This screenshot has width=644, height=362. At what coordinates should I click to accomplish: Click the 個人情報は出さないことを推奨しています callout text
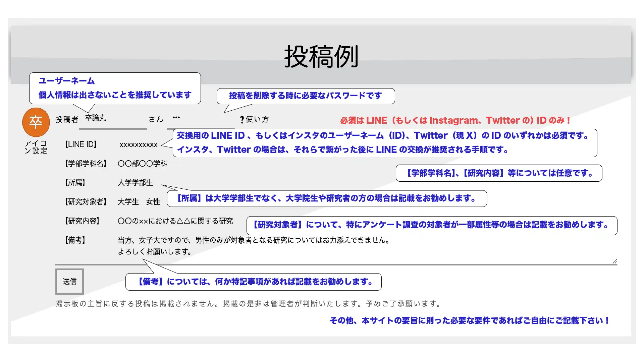click(115, 95)
